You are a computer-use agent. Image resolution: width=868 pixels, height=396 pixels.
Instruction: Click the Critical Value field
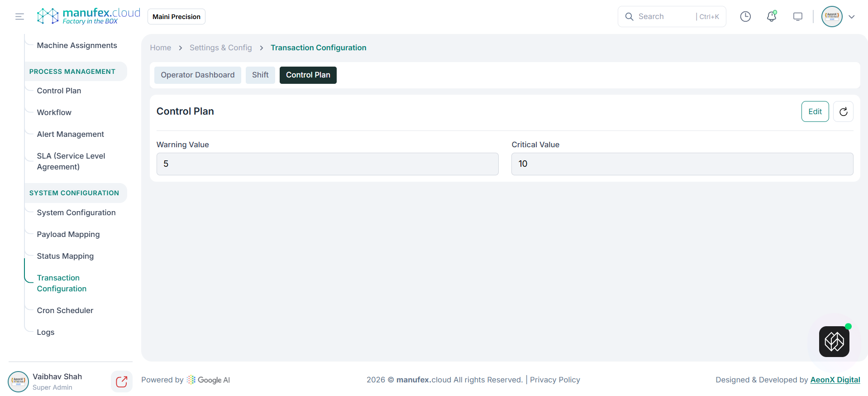(x=682, y=164)
